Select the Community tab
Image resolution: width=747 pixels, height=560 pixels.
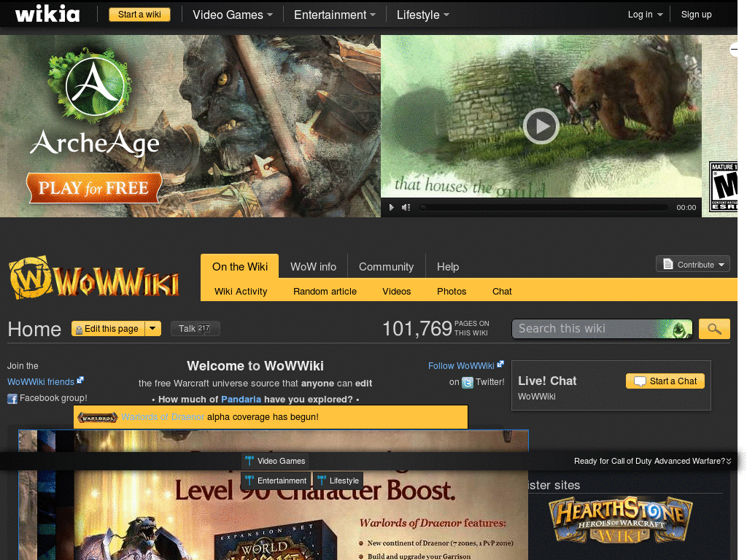click(386, 267)
